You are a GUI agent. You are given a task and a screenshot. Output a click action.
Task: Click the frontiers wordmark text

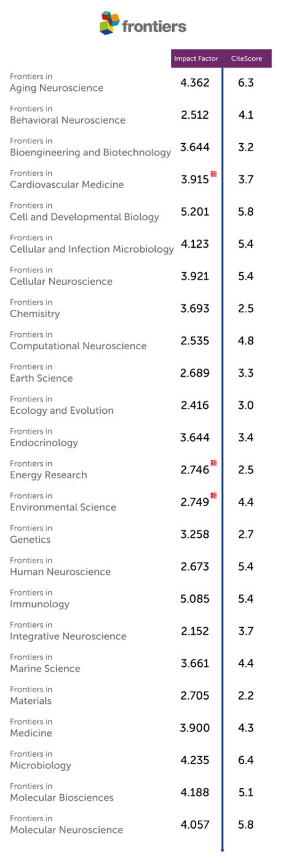(x=154, y=26)
